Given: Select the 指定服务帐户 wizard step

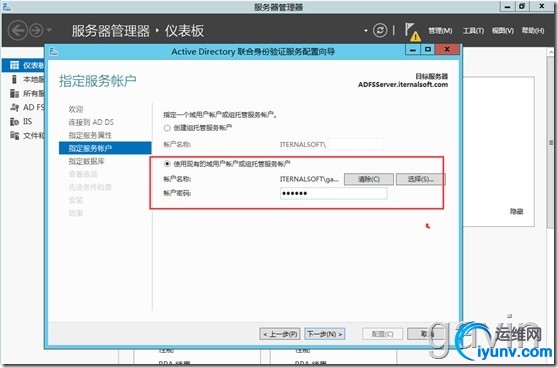Looking at the screenshot, I should click(x=105, y=148).
